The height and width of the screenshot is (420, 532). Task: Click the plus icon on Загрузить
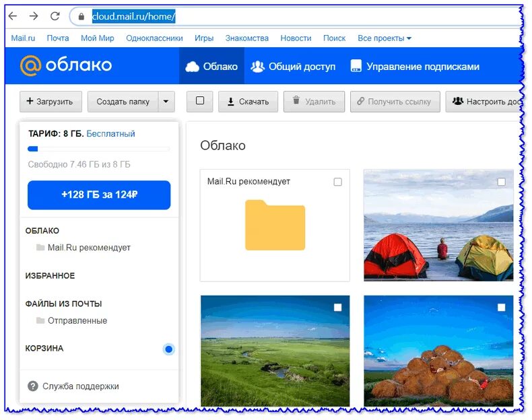[x=30, y=101]
